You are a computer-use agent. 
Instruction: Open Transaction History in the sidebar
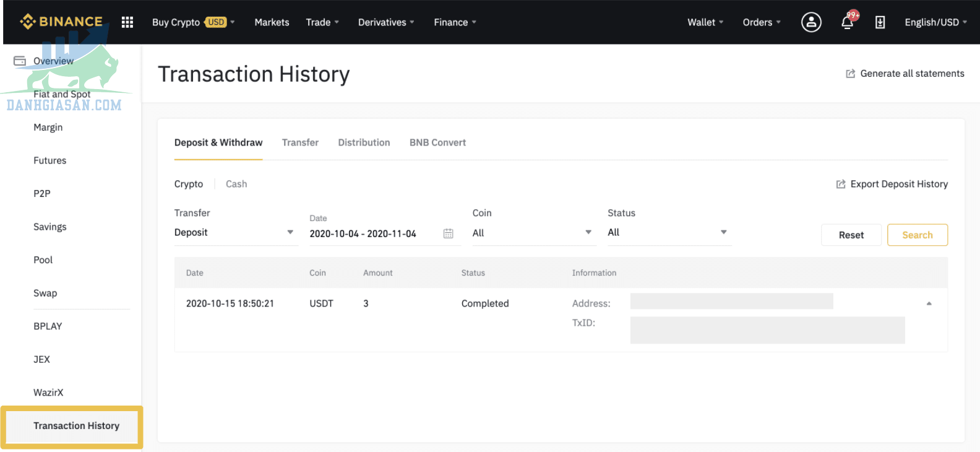(x=76, y=426)
